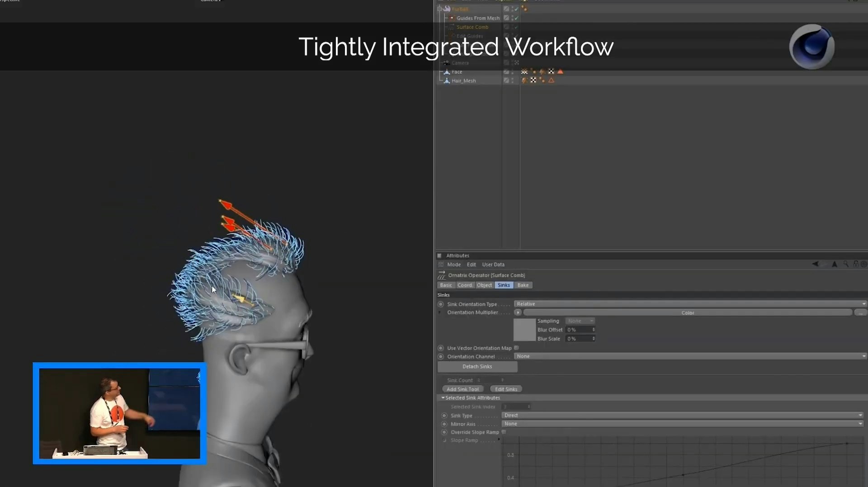The width and height of the screenshot is (868, 487).
Task: Click the right endpoint of the slope ramp curve
Action: [847, 444]
